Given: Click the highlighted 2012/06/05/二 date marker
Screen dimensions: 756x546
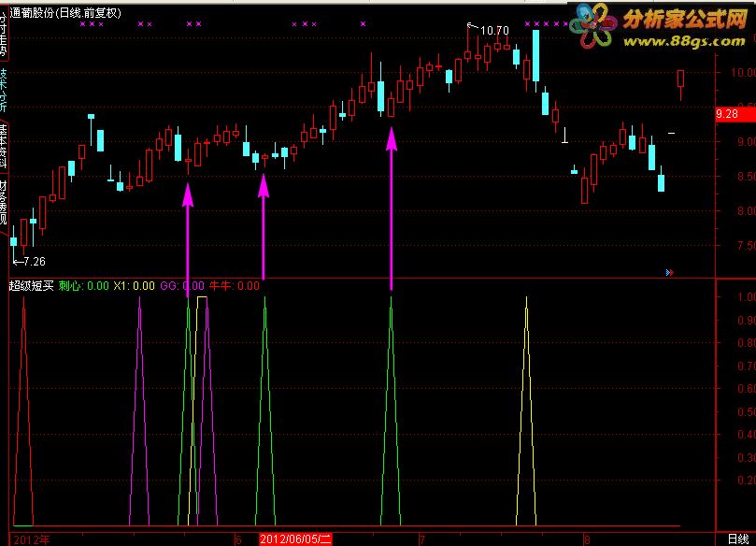Looking at the screenshot, I should (x=295, y=539).
